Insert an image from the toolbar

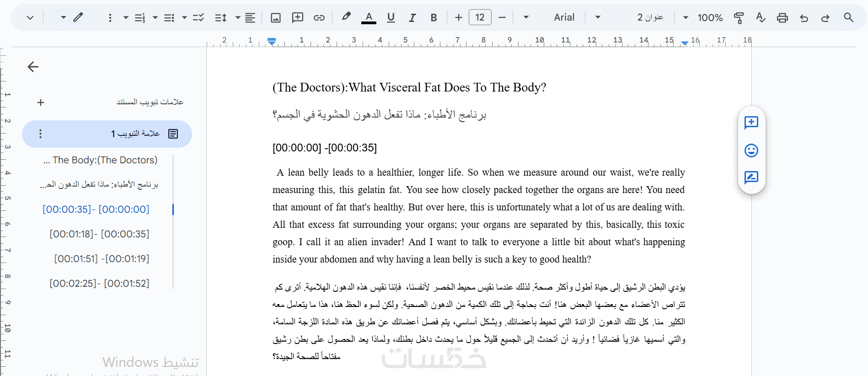coord(276,18)
